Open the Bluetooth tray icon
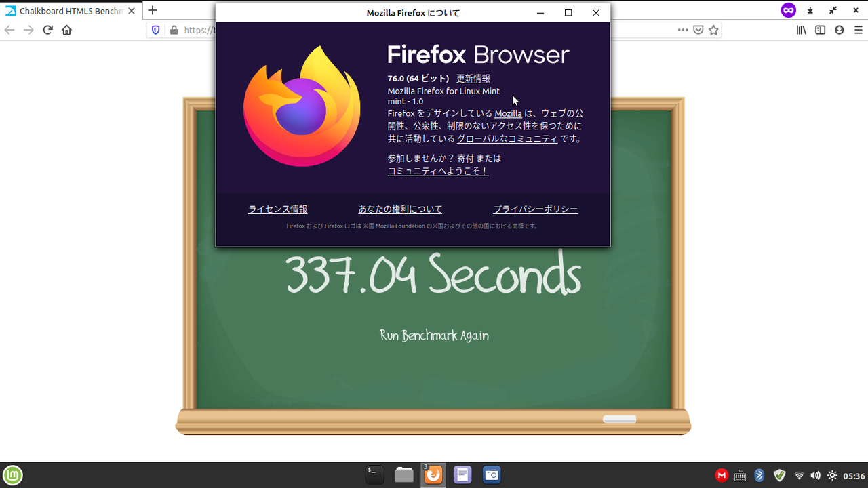The height and width of the screenshot is (488, 868). click(x=759, y=475)
